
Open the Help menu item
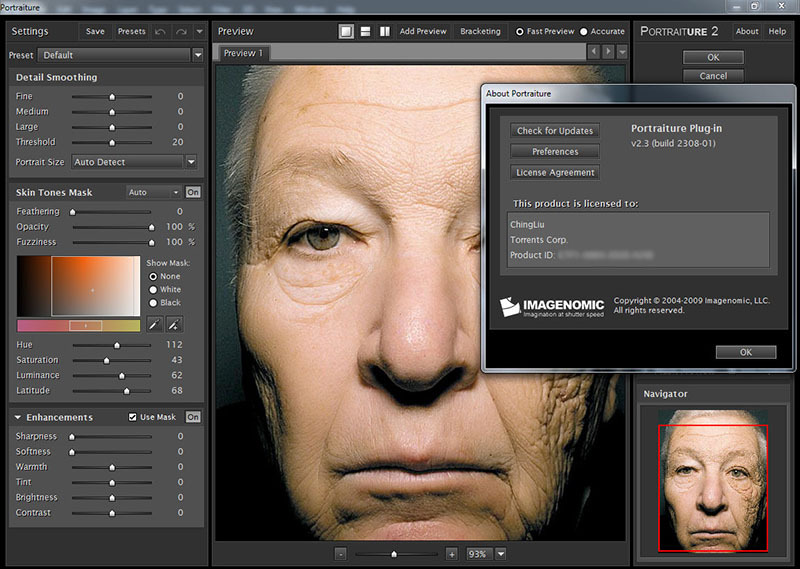777,32
